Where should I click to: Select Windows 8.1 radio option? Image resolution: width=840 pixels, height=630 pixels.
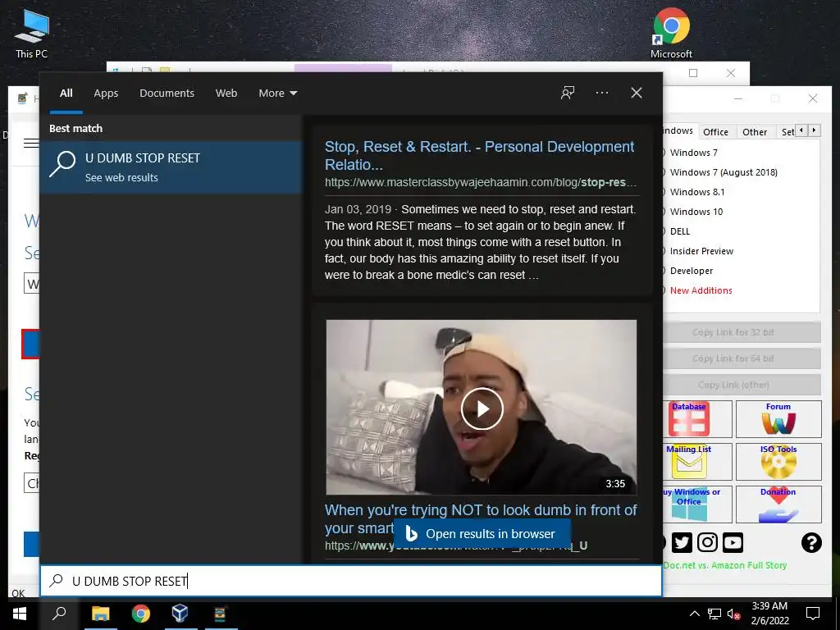[x=694, y=192]
